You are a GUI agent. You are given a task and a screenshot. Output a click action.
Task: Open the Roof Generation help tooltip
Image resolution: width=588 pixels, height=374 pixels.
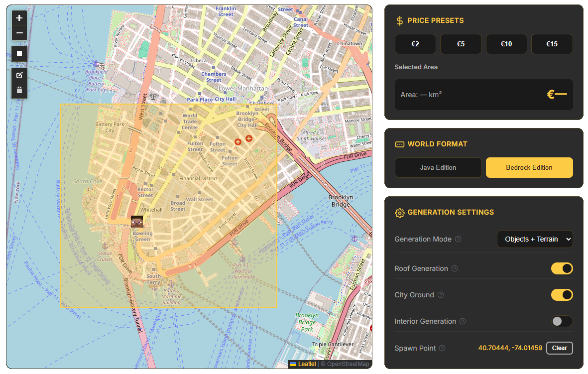pyautogui.click(x=454, y=268)
